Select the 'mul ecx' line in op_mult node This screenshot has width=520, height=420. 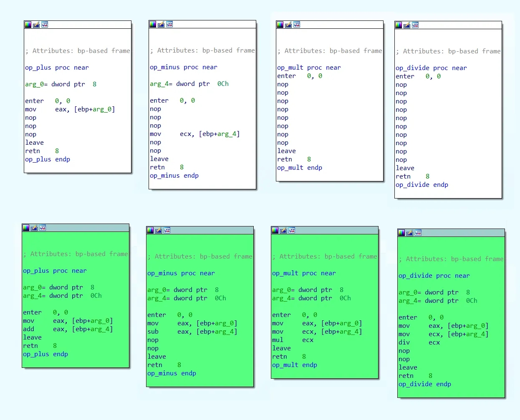(293, 340)
